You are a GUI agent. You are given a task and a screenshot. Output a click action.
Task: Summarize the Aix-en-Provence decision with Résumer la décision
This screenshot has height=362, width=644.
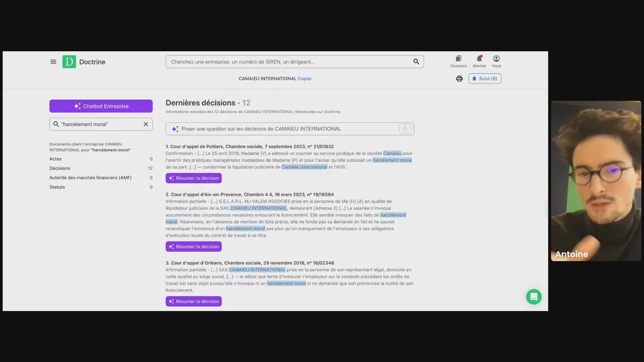[194, 246]
